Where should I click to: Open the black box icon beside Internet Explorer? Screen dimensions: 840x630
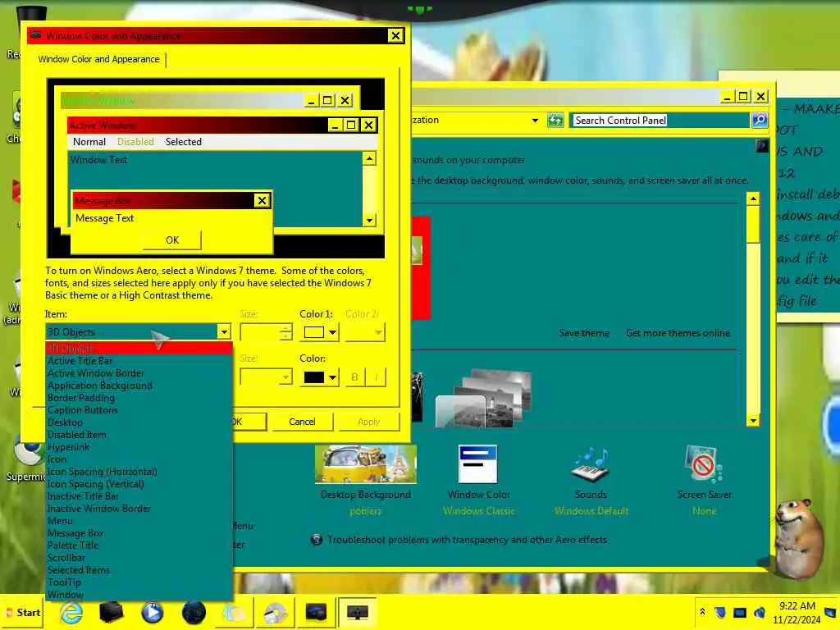[112, 612]
